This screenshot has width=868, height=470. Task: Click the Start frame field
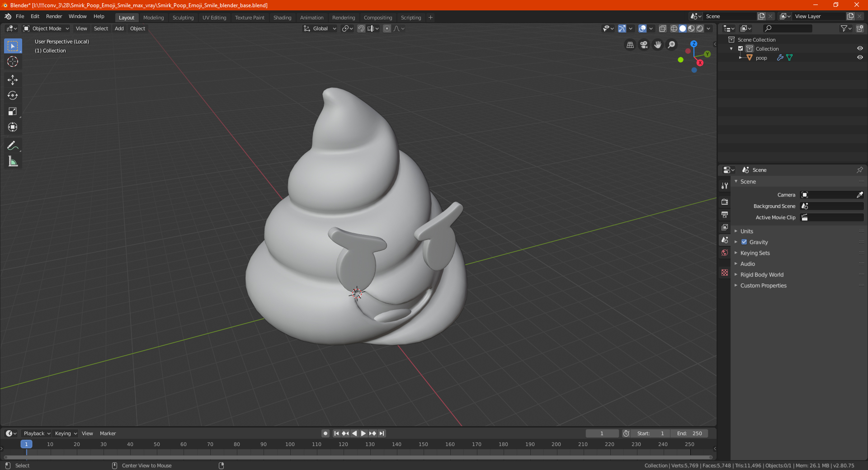(651, 433)
